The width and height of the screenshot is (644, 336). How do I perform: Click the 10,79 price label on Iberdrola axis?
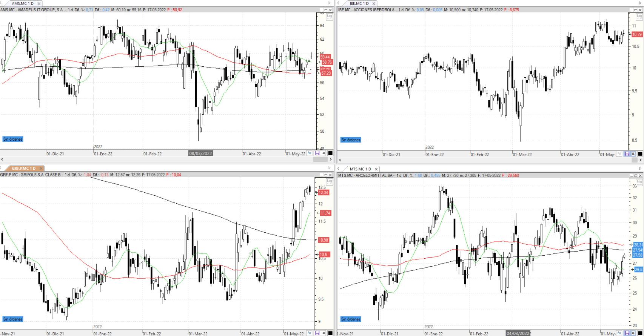click(x=637, y=34)
